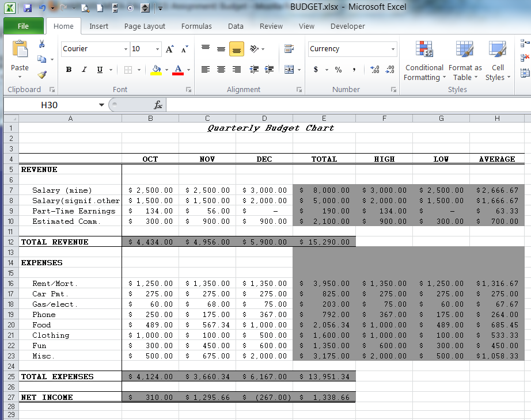The height and width of the screenshot is (420, 531).
Task: Expand the font size dropdown
Action: pyautogui.click(x=157, y=49)
